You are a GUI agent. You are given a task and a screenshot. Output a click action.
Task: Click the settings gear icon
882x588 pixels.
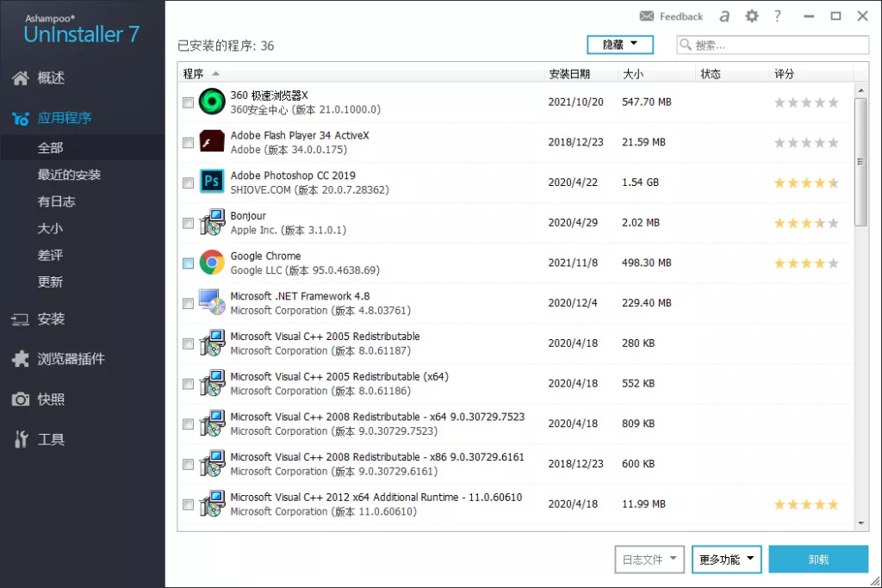pos(752,16)
